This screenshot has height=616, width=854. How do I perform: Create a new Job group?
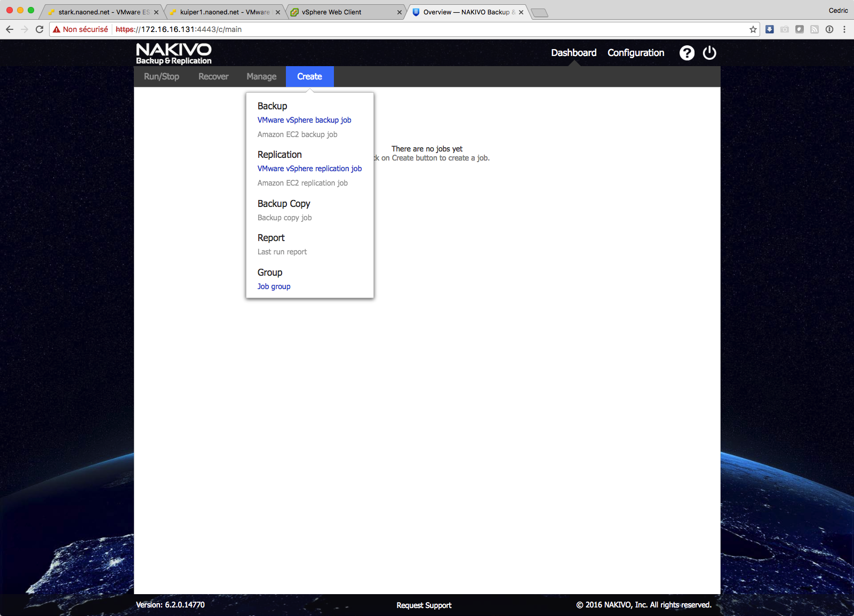[274, 286]
